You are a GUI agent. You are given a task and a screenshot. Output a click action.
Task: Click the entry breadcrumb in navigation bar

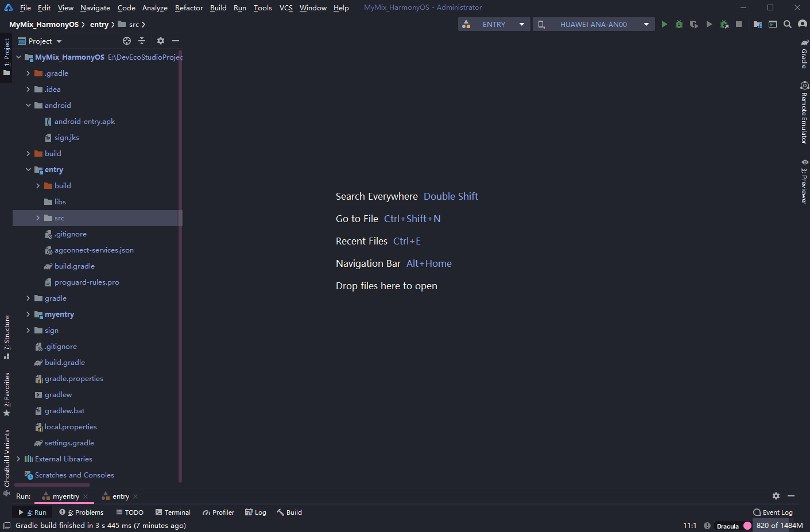click(99, 24)
